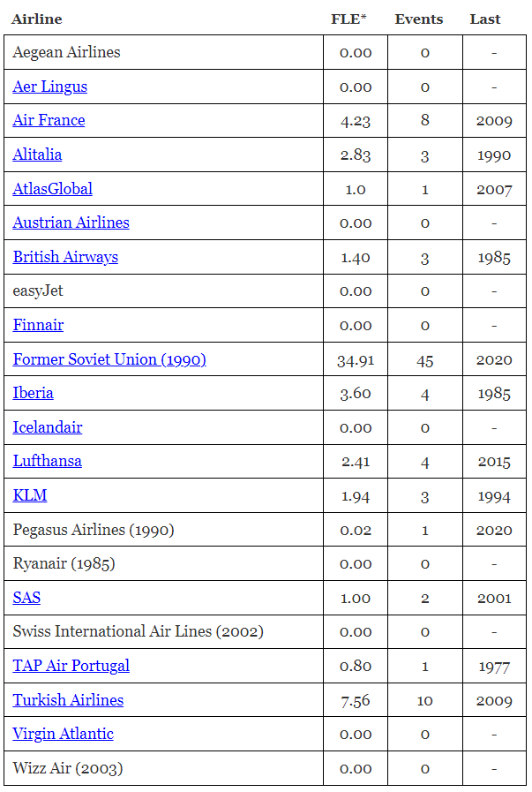Click the Lufthansa link
Screen dimensions: 532x792
[x=47, y=461]
